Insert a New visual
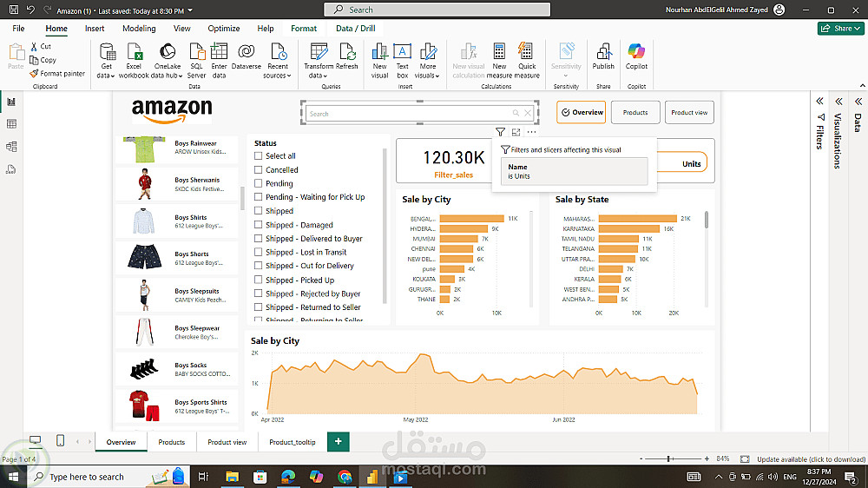The width and height of the screenshot is (868, 488). [x=380, y=61]
